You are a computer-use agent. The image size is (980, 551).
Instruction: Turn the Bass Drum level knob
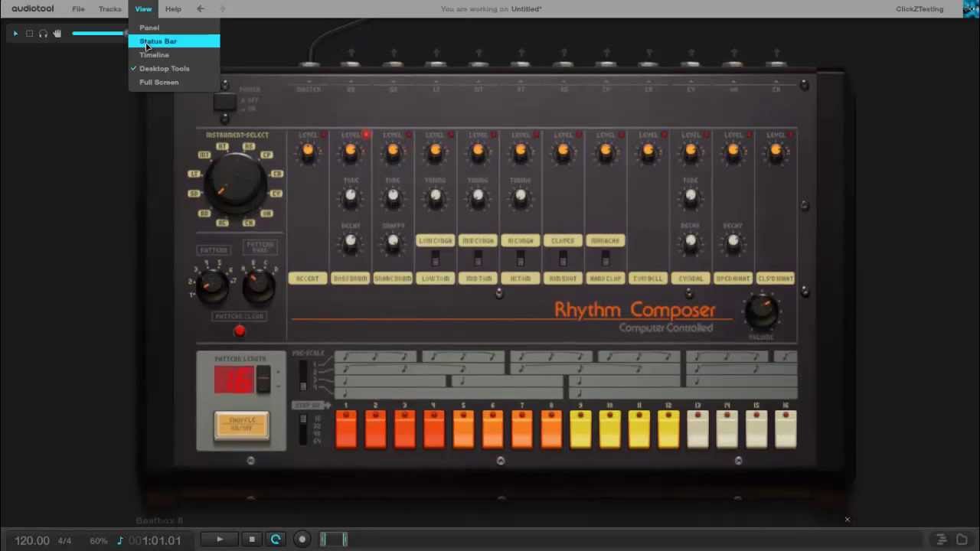pos(351,152)
